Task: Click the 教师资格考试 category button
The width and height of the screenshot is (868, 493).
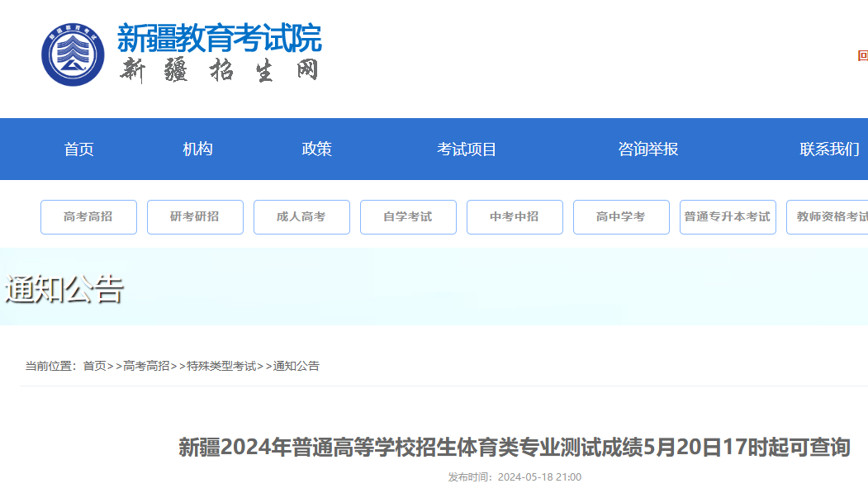Action: click(x=828, y=217)
